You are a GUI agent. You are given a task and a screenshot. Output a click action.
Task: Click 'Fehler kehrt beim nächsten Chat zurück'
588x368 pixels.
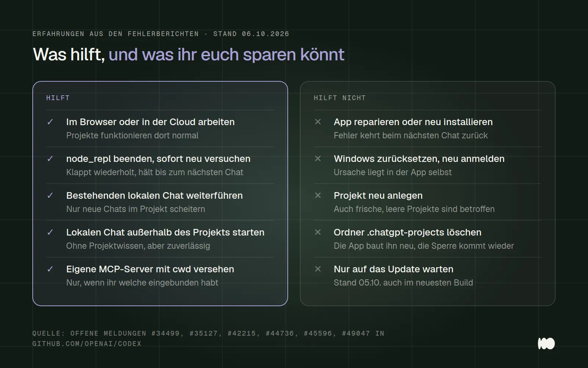410,135
